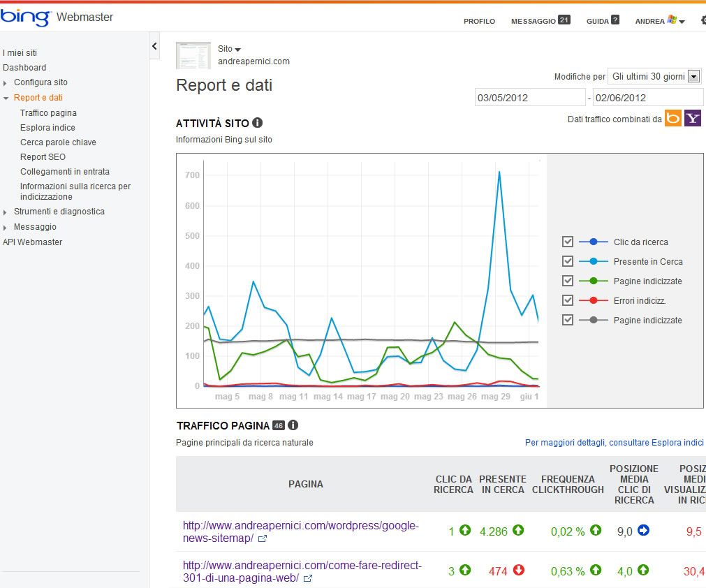
Task: Click info icon next to Attività Sito
Action: pyautogui.click(x=257, y=123)
